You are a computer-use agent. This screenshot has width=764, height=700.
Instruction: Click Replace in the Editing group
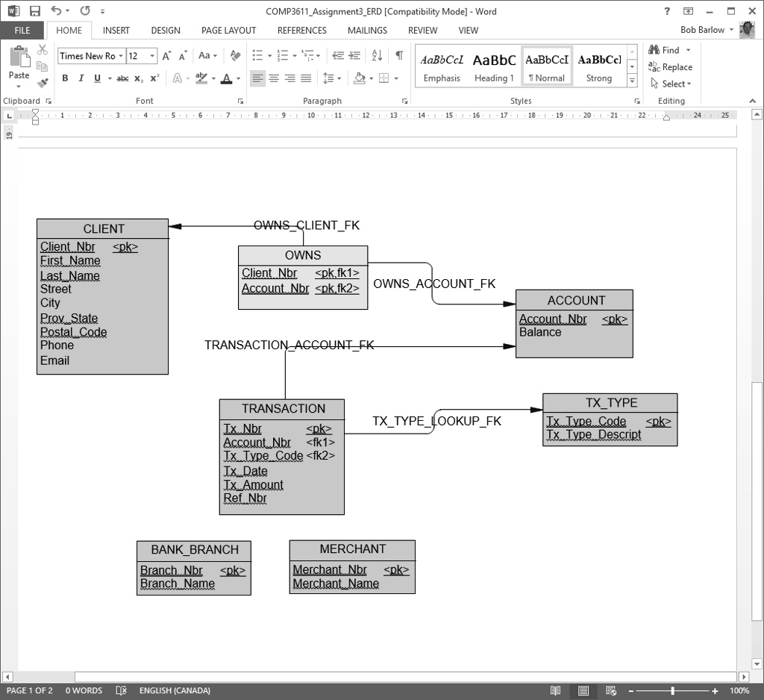(x=670, y=66)
